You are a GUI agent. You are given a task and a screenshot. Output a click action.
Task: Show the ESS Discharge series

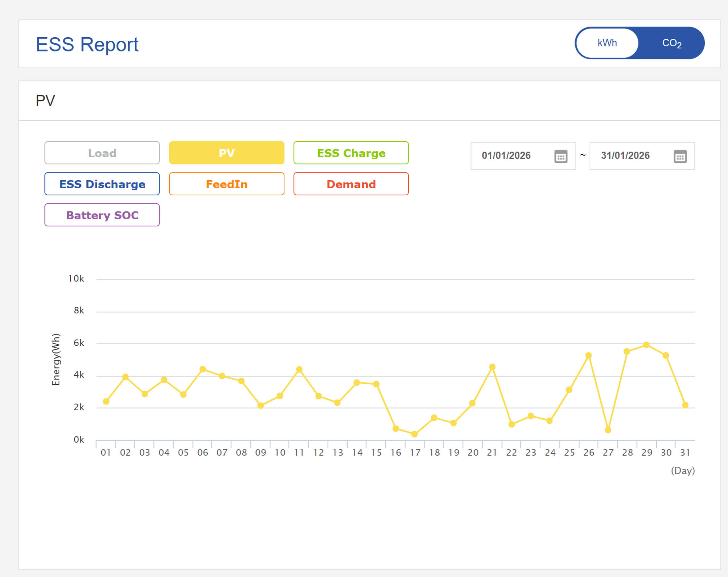[102, 184]
